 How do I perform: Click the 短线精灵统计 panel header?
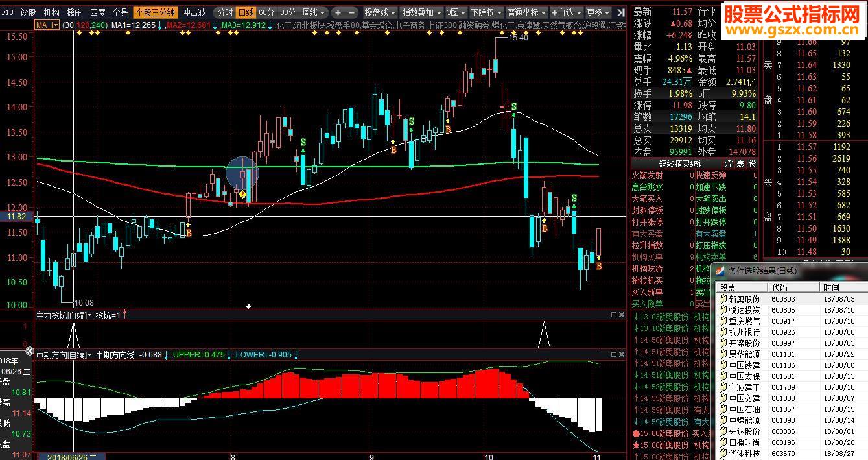click(681, 163)
